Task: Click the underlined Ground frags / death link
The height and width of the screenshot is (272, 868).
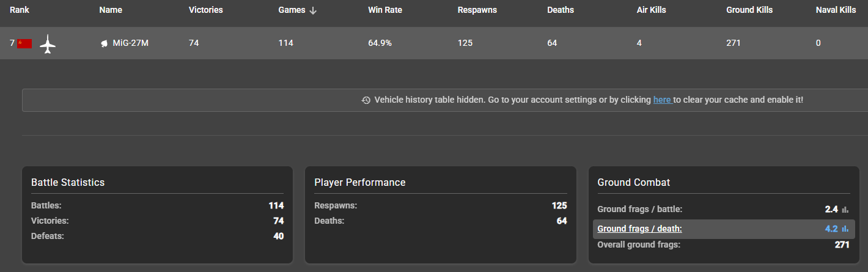Action: pos(639,229)
